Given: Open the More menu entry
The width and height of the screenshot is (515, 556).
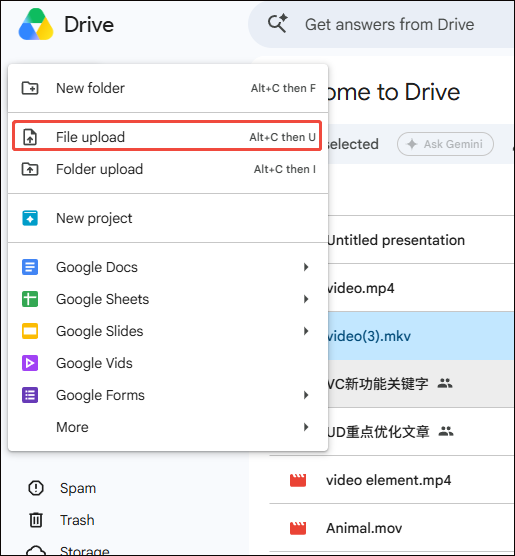Looking at the screenshot, I should pos(168,427).
